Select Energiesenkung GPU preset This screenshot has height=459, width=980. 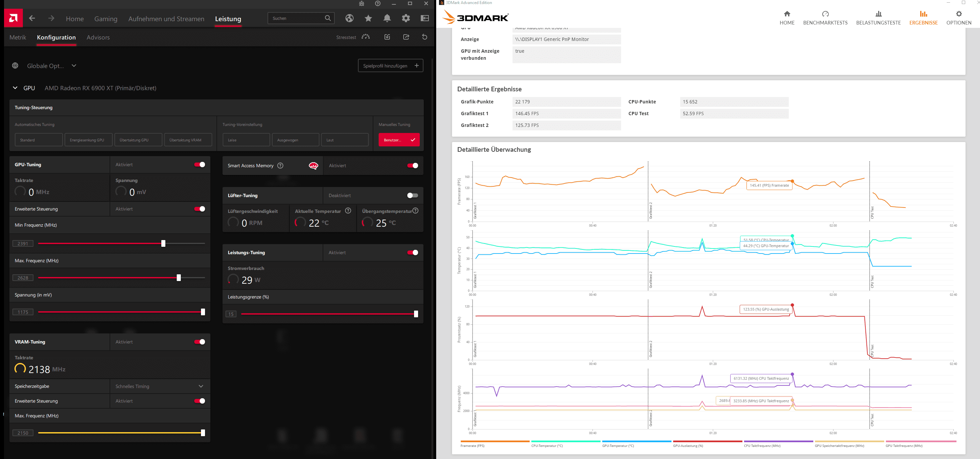(89, 140)
